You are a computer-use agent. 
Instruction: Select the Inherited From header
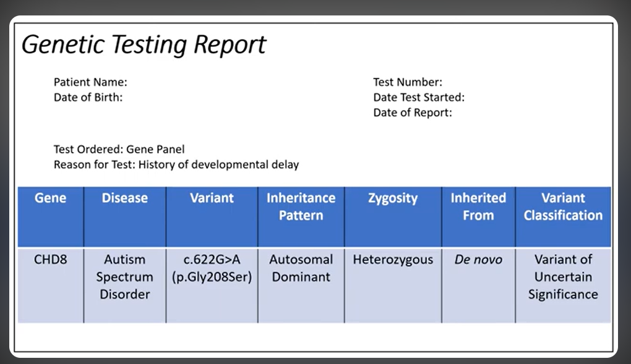click(x=478, y=206)
